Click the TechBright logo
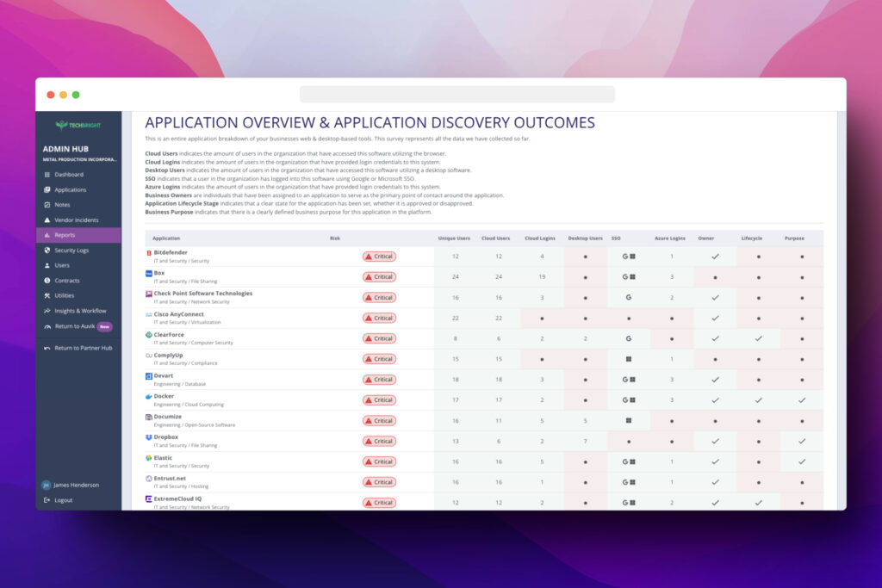Image resolution: width=882 pixels, height=588 pixels. (x=78, y=125)
